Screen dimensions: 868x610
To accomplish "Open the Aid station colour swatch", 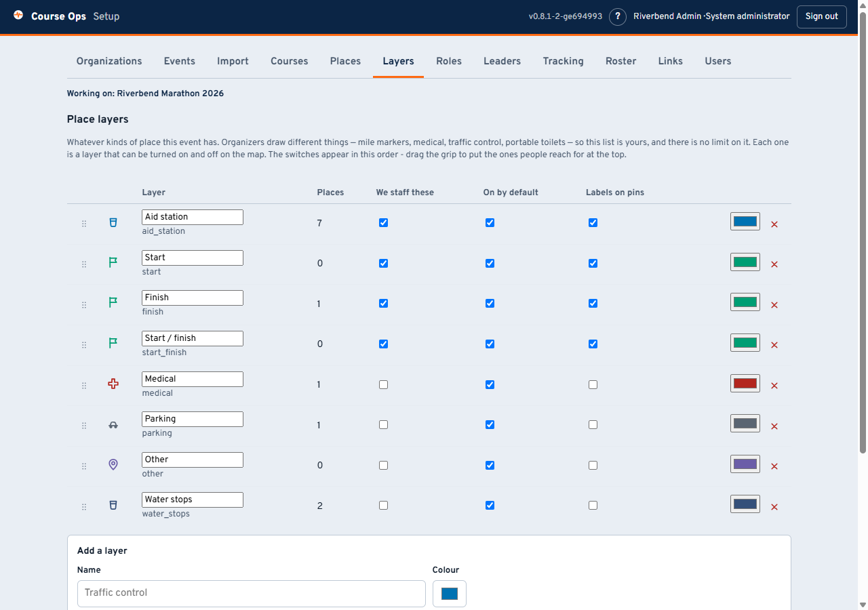I will point(745,222).
